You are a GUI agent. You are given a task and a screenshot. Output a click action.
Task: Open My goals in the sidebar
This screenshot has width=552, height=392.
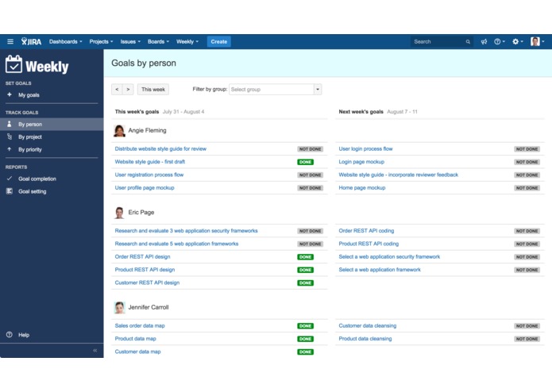[29, 95]
